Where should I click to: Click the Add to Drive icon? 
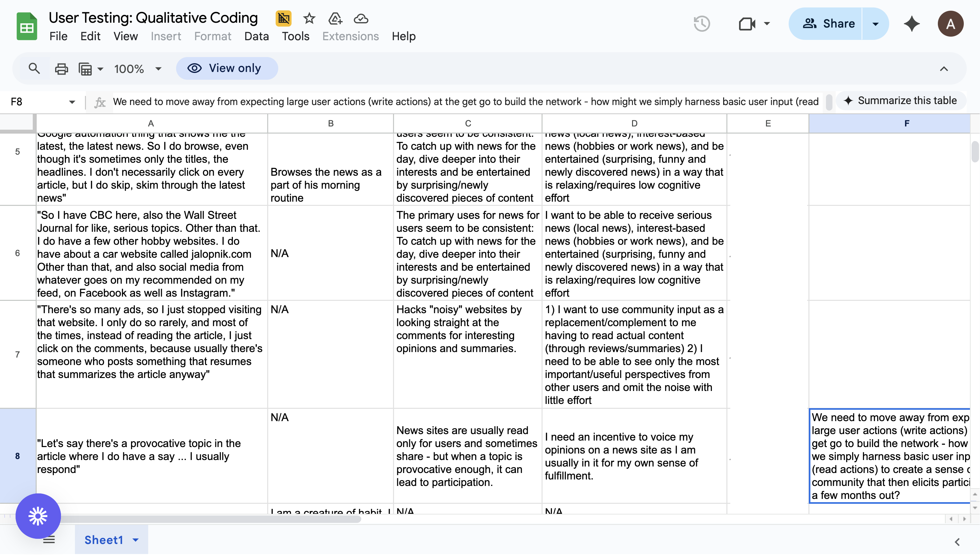tap(335, 18)
